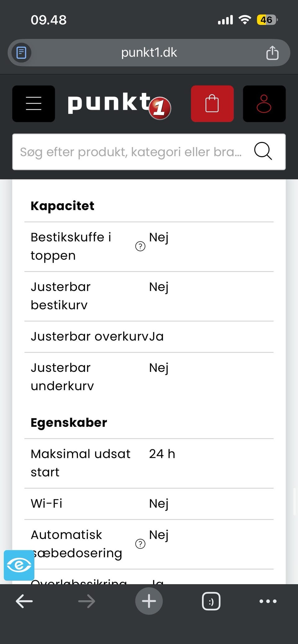This screenshot has width=298, height=644.
Task: Open a new tab with plus button
Action: pyautogui.click(x=149, y=601)
